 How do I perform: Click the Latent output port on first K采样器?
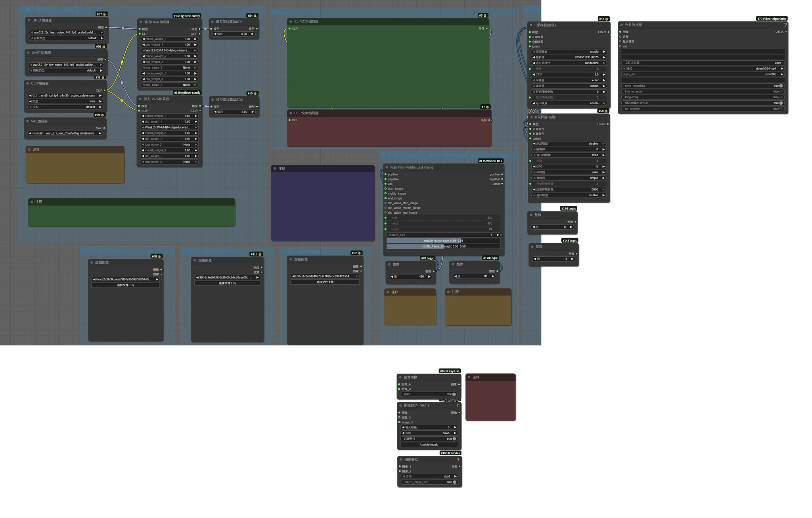click(x=608, y=32)
